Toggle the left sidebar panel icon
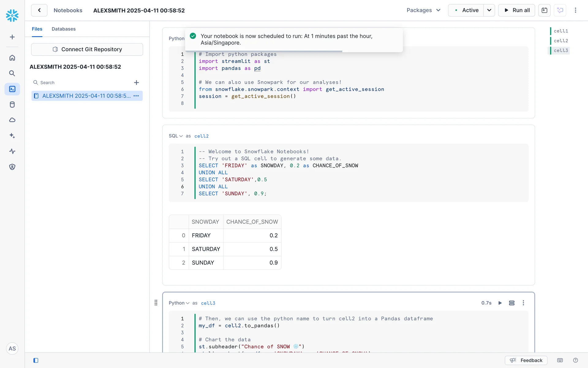Viewport: 588px width, 368px height. point(36,360)
